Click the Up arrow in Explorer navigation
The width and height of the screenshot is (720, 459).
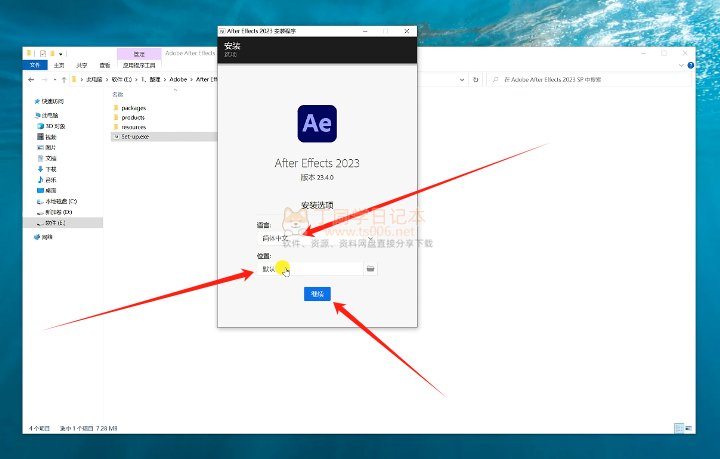tap(64, 79)
